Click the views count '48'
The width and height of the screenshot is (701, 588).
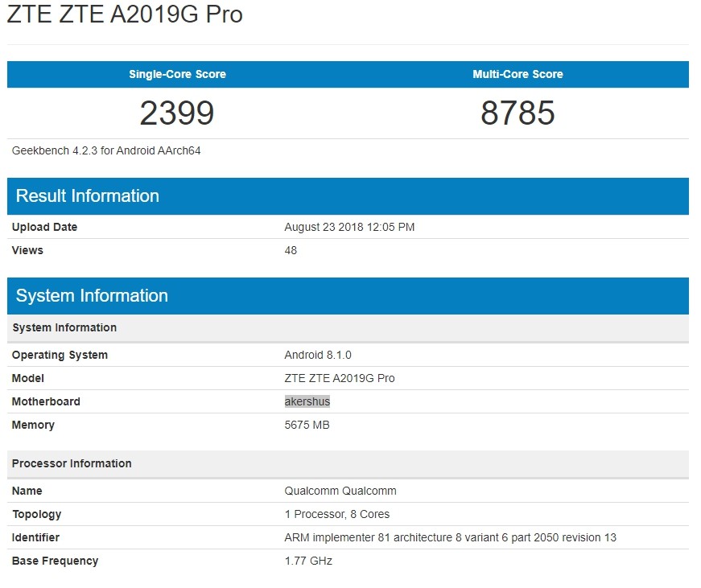pyautogui.click(x=291, y=250)
